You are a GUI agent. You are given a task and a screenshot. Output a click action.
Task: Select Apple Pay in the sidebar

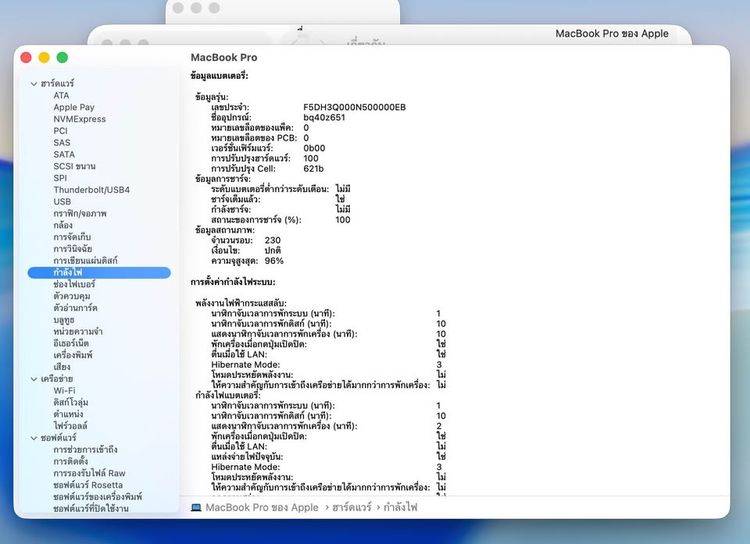click(74, 107)
